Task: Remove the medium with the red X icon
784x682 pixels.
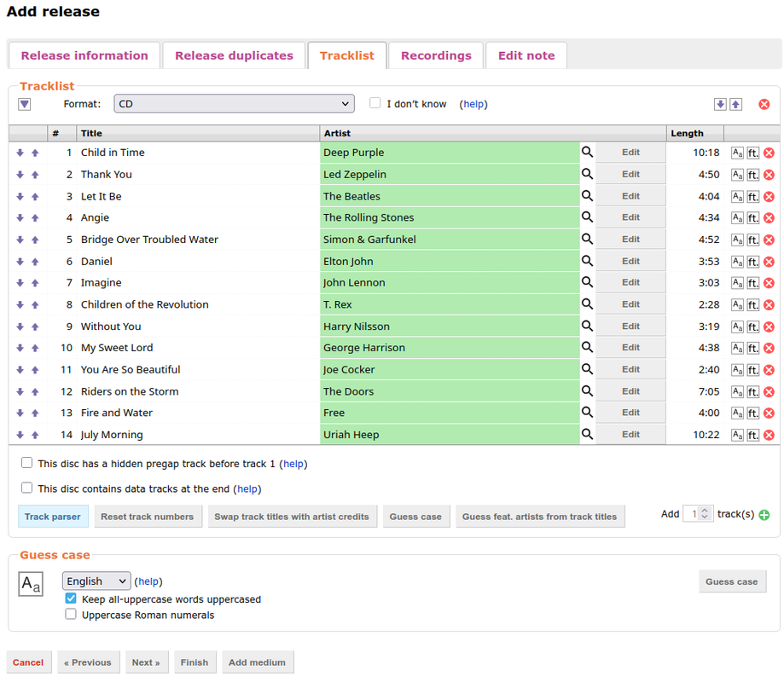Action: click(x=764, y=104)
